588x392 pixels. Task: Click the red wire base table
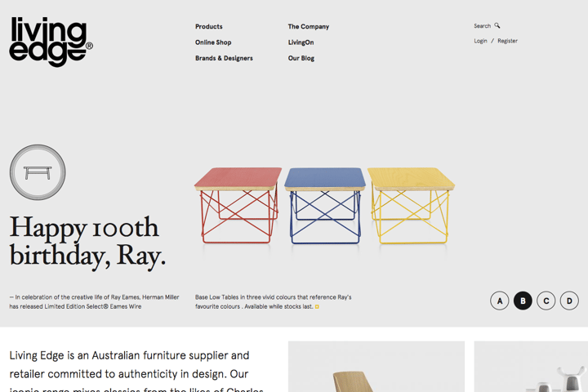(x=238, y=206)
